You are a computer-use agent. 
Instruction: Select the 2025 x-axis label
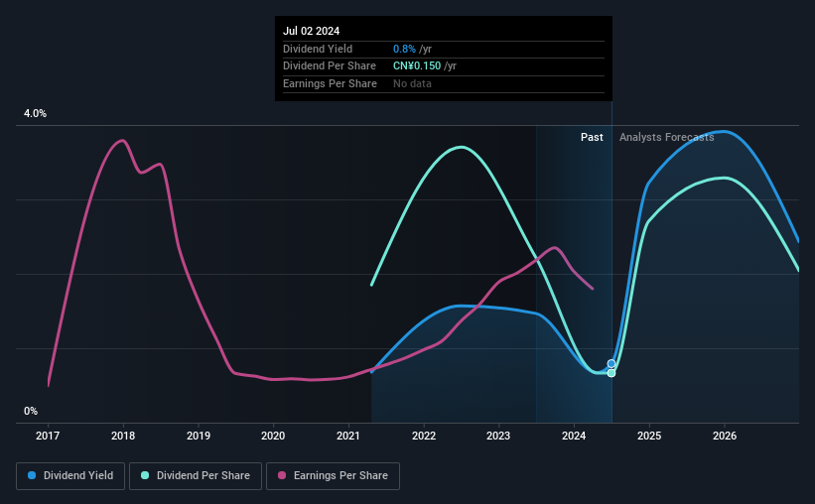[649, 436]
